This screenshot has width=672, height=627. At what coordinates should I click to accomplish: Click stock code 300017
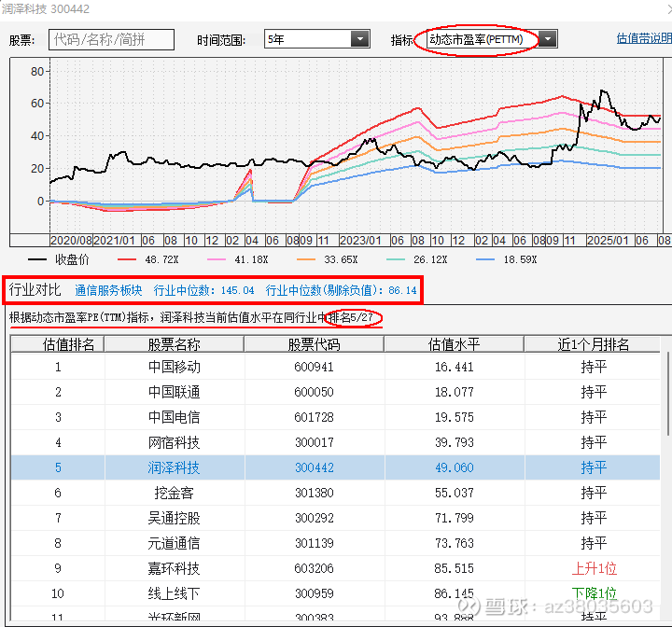[314, 442]
